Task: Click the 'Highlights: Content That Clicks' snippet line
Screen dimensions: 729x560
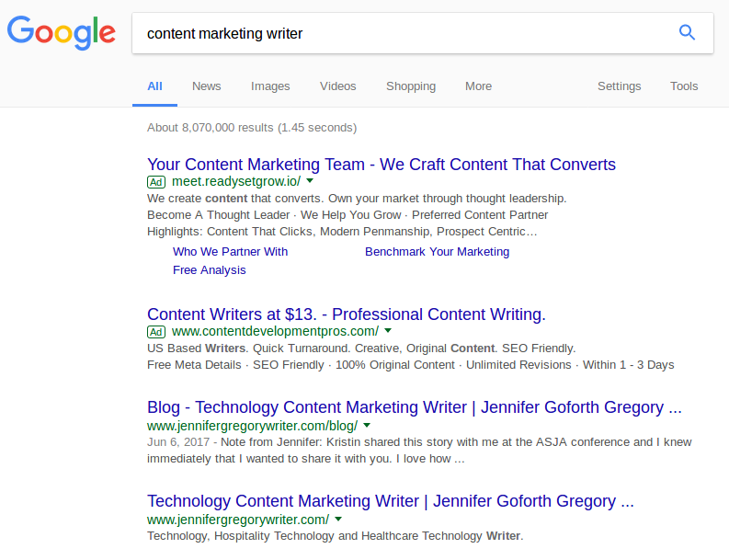Action: click(x=342, y=232)
